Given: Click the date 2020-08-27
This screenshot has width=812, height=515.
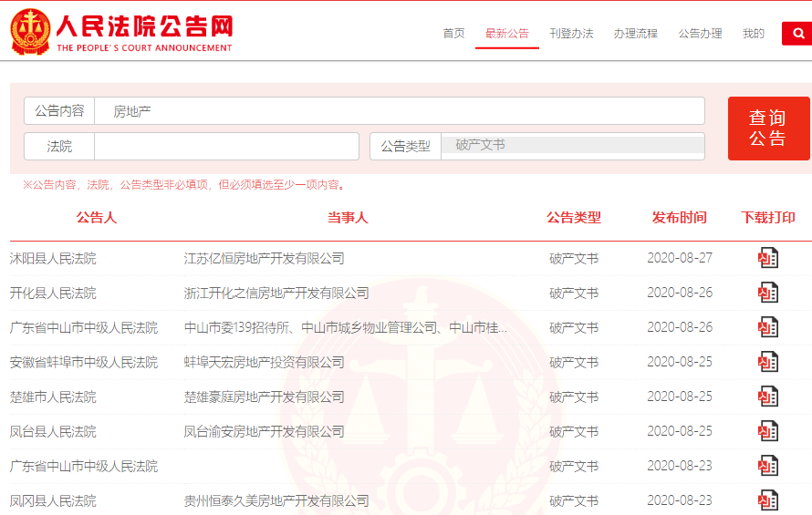Looking at the screenshot, I should click(x=680, y=258).
